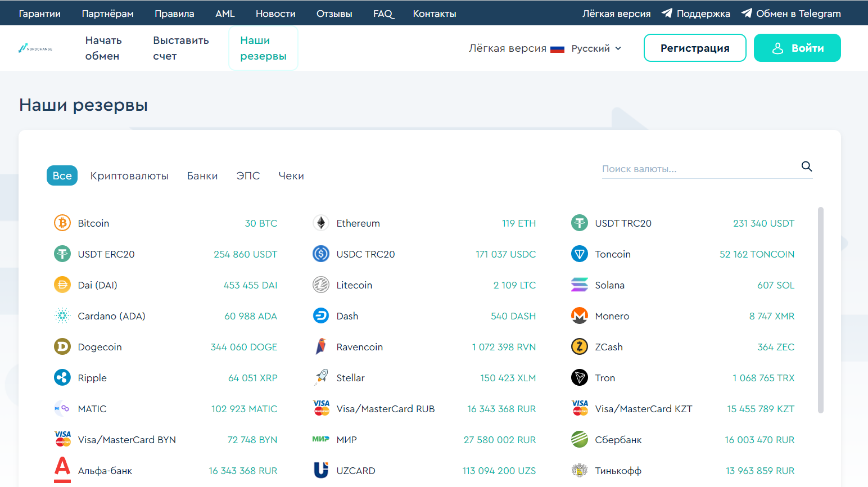Open Обмен в Telegram link
This screenshot has height=487, width=868.
(x=791, y=13)
